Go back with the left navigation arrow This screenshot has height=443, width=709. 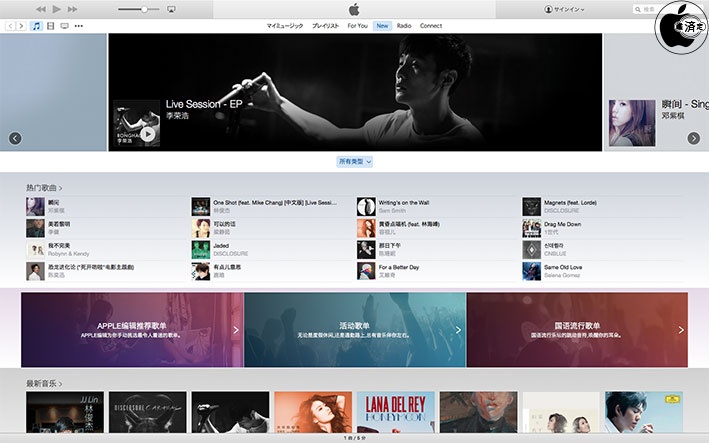tap(10, 26)
